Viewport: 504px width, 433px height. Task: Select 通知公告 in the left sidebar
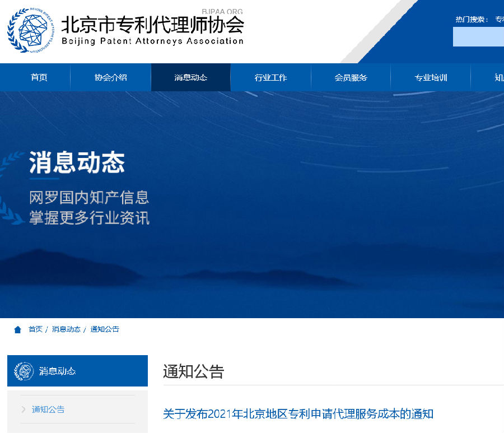pos(48,409)
